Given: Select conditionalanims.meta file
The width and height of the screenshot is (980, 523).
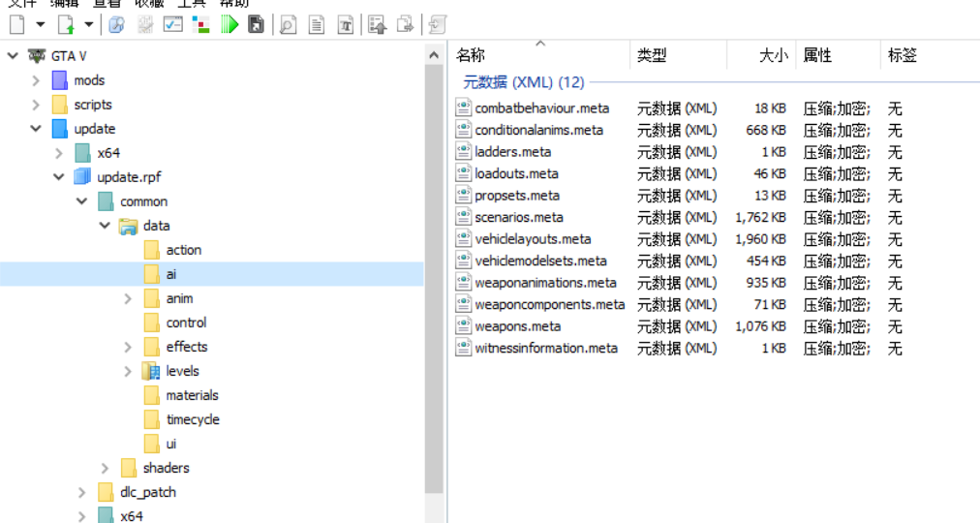Looking at the screenshot, I should (x=539, y=131).
